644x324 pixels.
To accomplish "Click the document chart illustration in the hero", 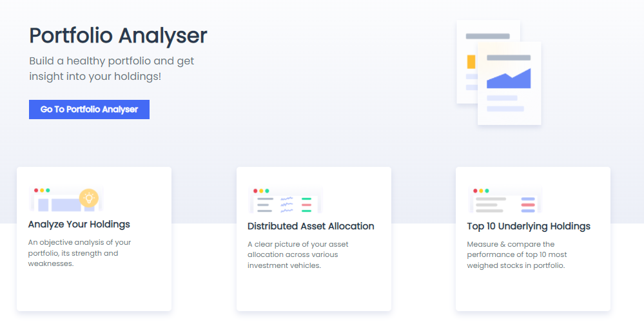I will pyautogui.click(x=499, y=73).
